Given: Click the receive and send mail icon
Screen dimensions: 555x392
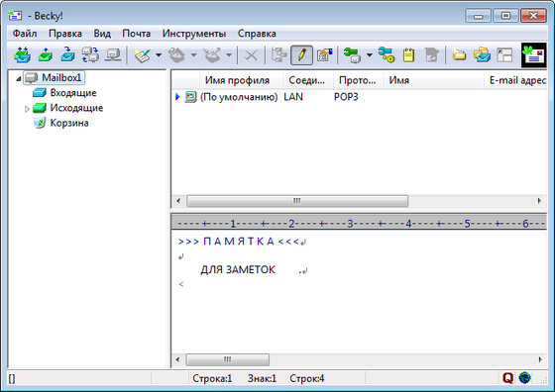Looking at the screenshot, I should coord(22,55).
